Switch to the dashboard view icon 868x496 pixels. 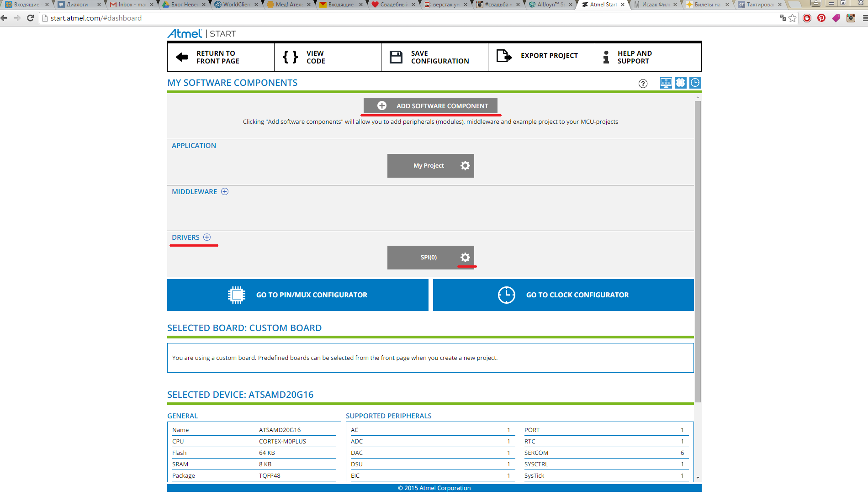(666, 83)
